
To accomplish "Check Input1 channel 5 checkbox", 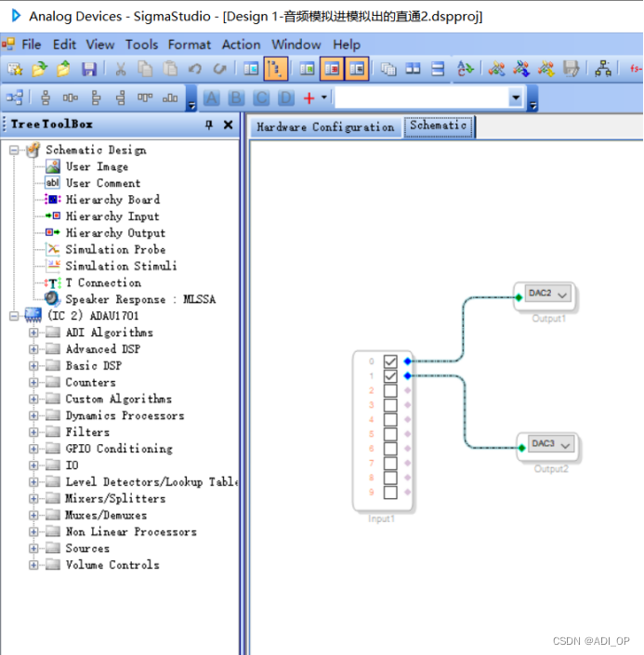I will pos(390,434).
